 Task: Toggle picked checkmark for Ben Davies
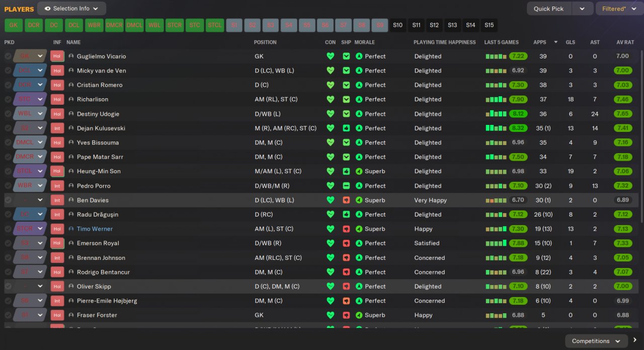(x=8, y=200)
